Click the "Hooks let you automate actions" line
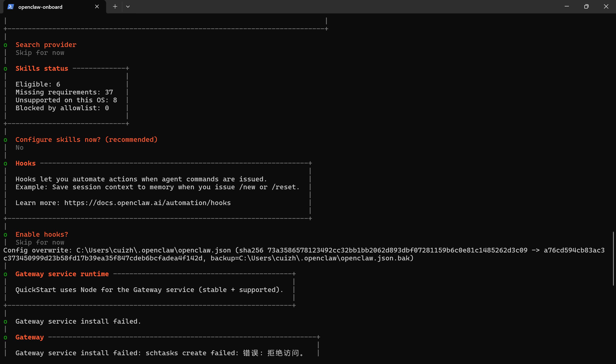616x364 pixels. click(141, 179)
